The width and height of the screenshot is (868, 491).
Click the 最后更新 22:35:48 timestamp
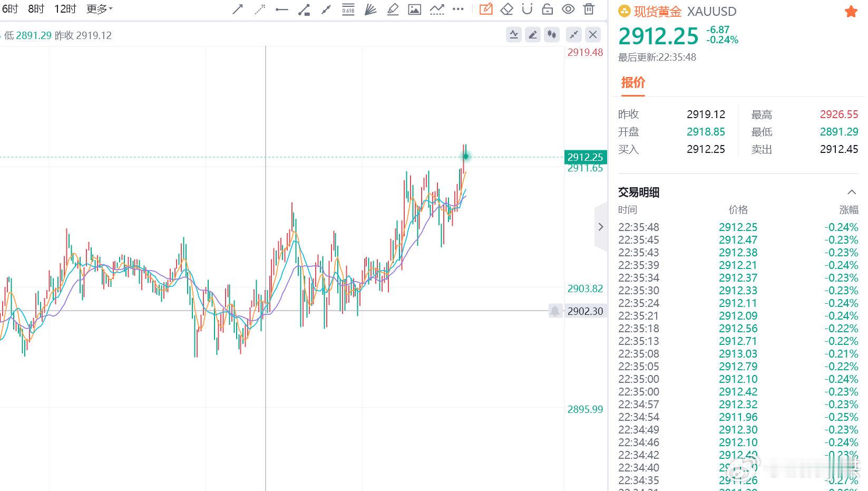tap(657, 57)
